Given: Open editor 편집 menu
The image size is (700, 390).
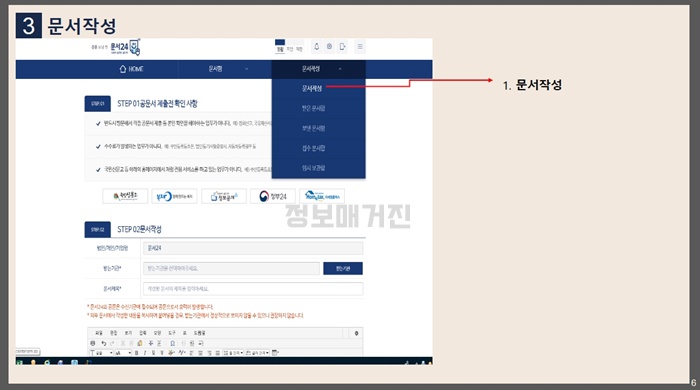Looking at the screenshot, I should (114, 333).
